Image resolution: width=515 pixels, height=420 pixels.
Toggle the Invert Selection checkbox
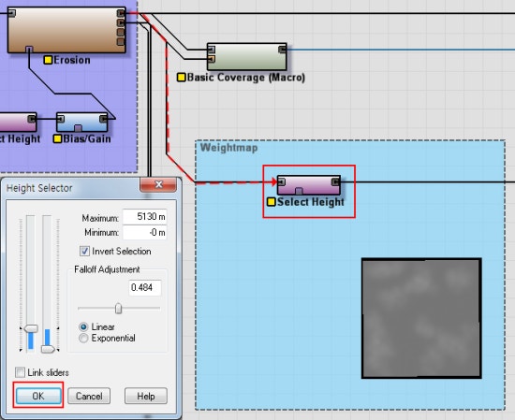click(84, 252)
